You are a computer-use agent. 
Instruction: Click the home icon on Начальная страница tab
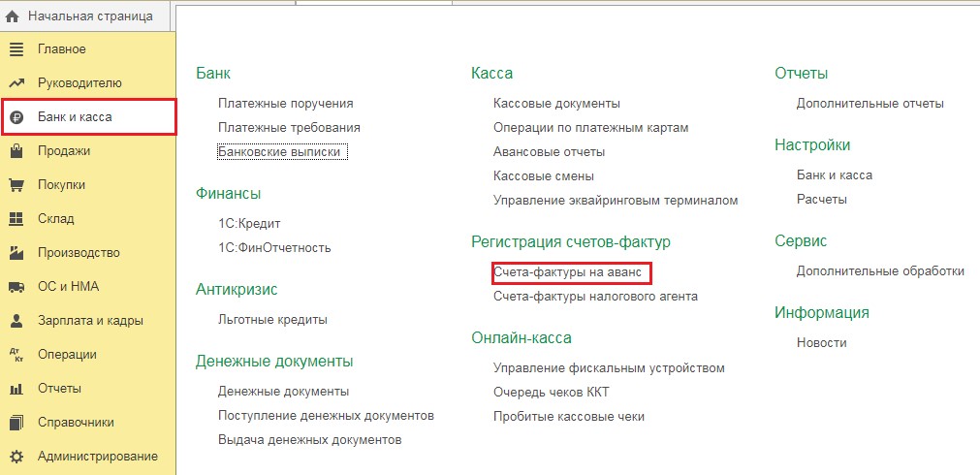coord(12,16)
